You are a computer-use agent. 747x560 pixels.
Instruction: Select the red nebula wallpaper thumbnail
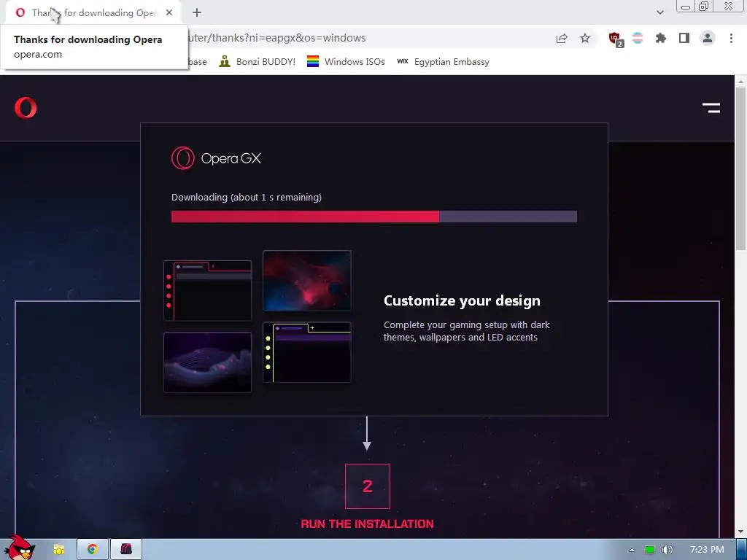pos(307,281)
